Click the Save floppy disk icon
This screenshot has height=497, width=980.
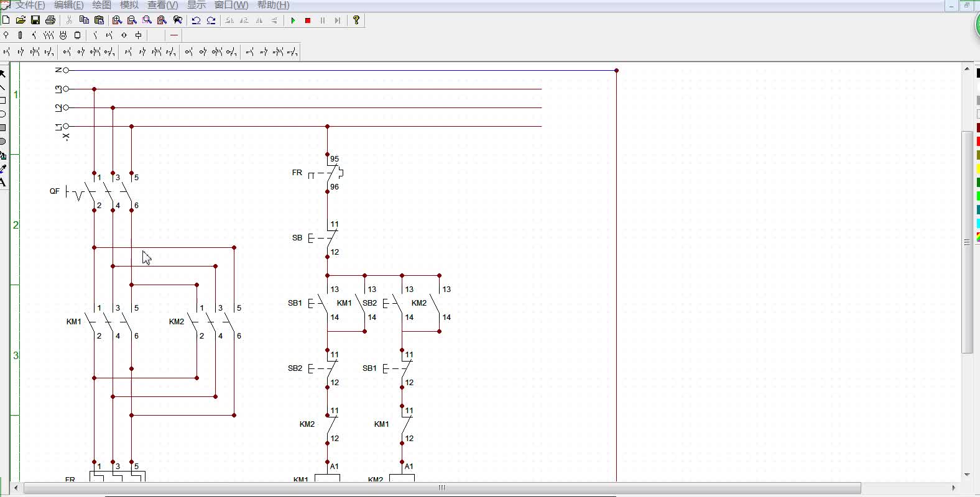click(35, 21)
